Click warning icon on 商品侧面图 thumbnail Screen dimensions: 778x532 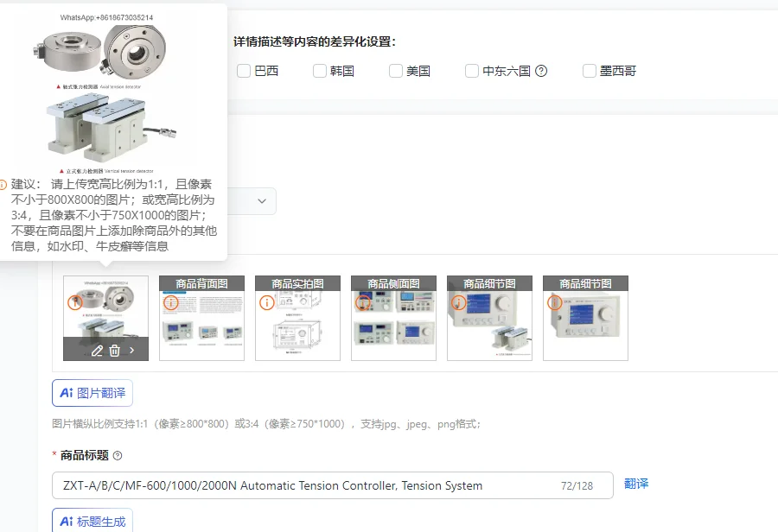[363, 302]
